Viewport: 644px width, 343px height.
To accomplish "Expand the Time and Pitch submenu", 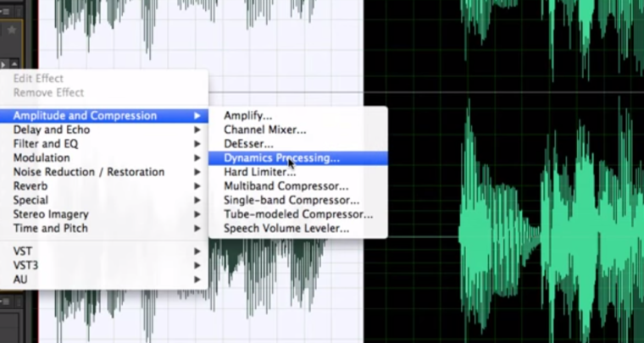I will (x=50, y=229).
